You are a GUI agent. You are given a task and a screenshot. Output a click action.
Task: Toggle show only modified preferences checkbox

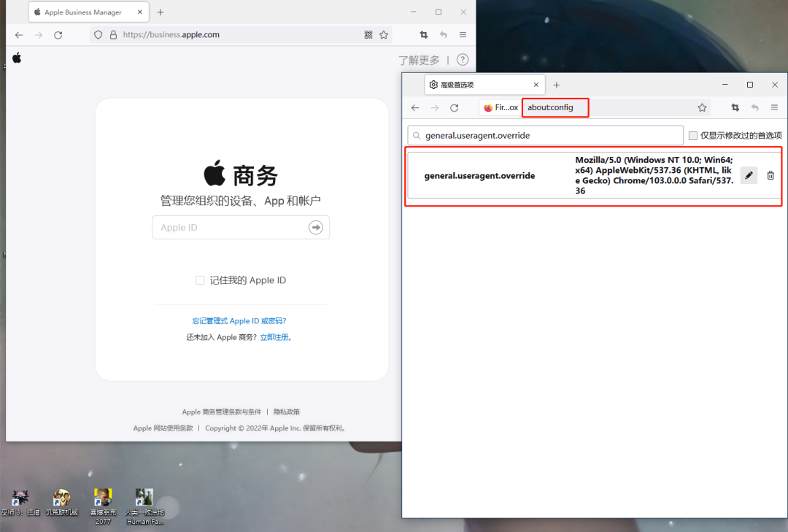tap(693, 135)
